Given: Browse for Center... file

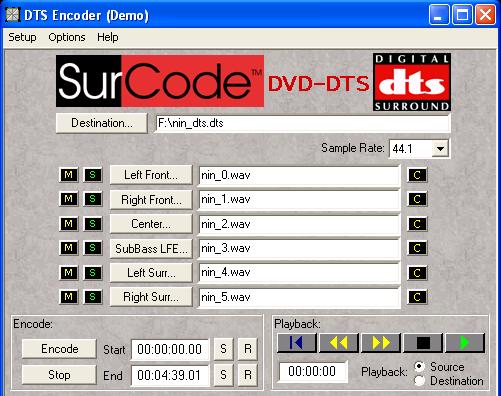Looking at the screenshot, I should click(x=151, y=224).
